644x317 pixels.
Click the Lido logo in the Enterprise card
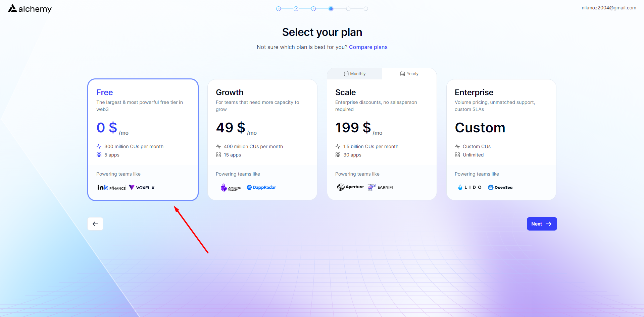pos(470,187)
